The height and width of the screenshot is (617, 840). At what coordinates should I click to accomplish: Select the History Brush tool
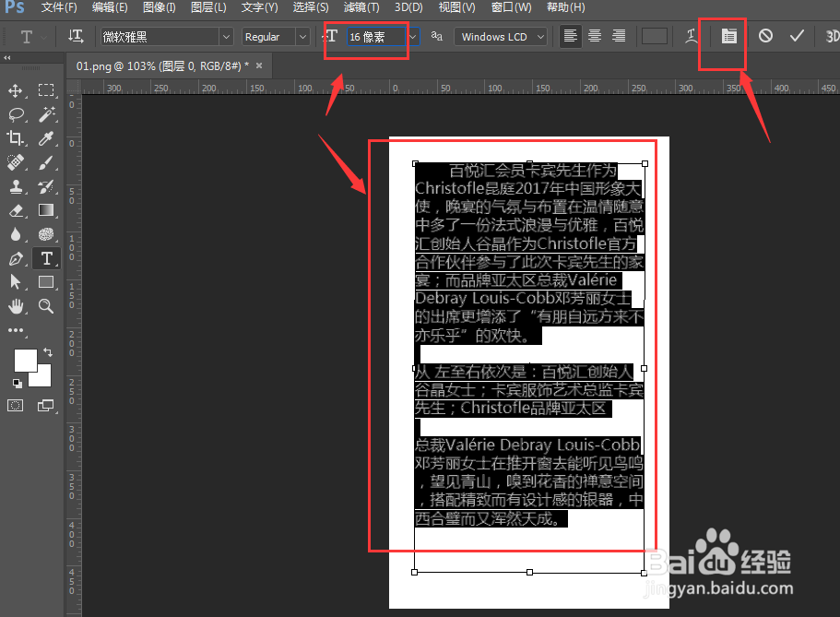point(46,186)
